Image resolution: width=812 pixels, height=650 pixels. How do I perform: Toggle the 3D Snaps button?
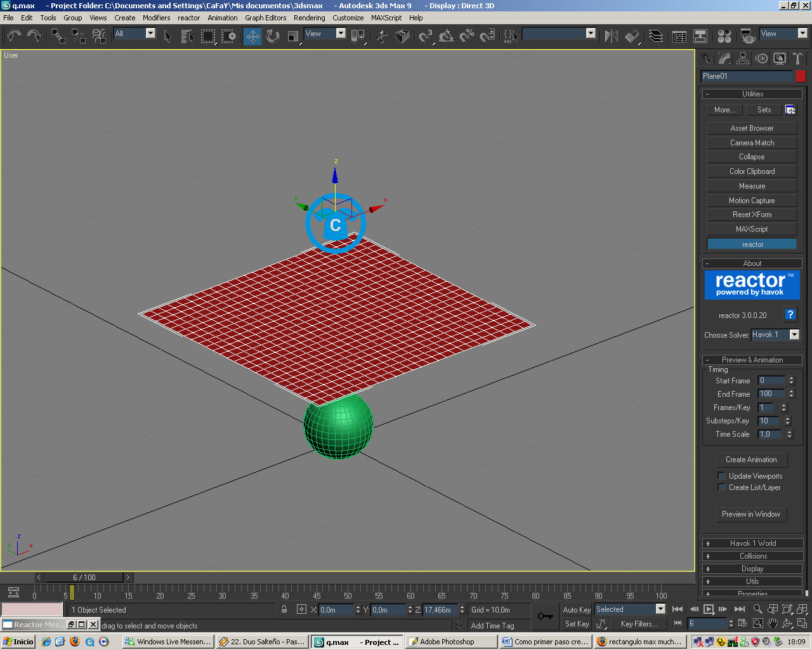tap(426, 36)
